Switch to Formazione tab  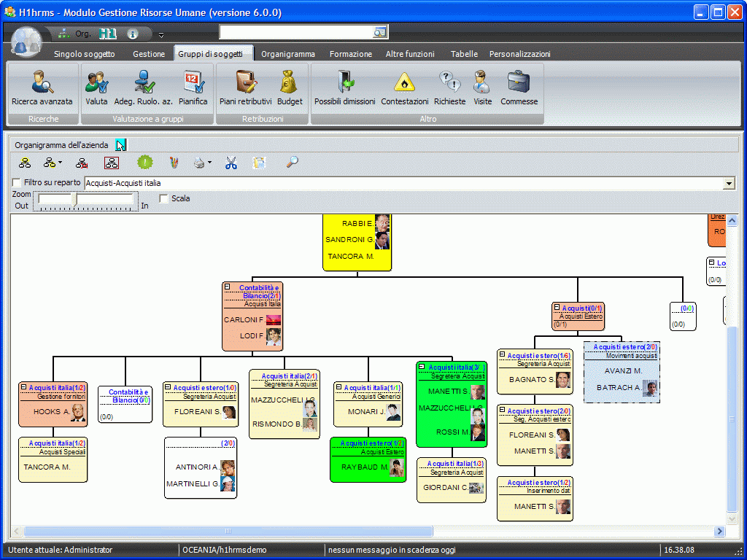pos(351,54)
